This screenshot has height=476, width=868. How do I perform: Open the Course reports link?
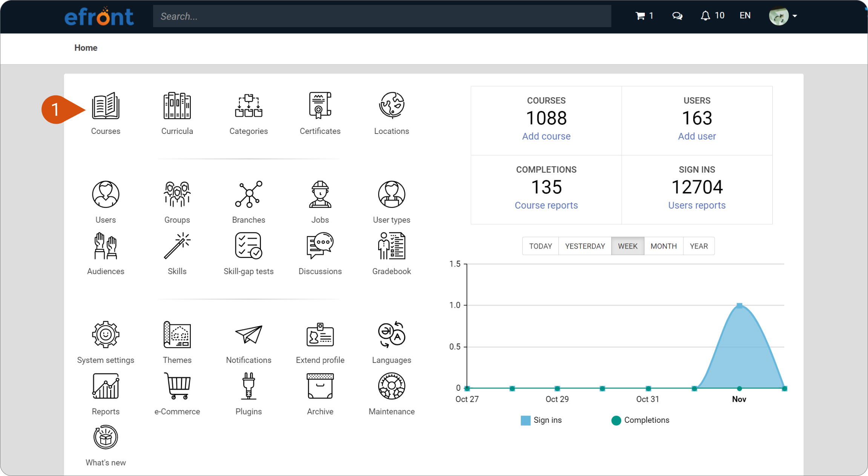tap(546, 205)
